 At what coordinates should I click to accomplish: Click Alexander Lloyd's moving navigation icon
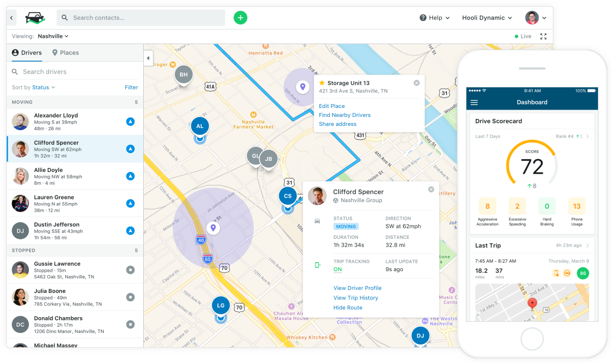click(x=130, y=121)
